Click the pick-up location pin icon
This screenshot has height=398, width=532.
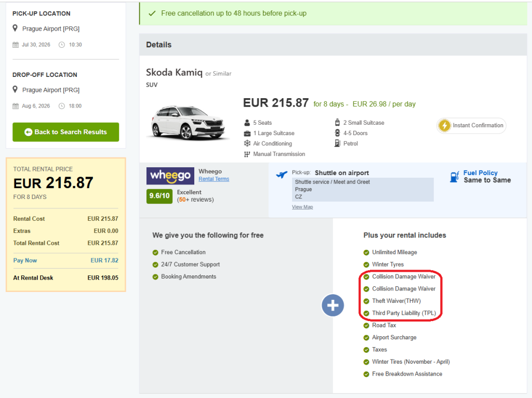(15, 29)
